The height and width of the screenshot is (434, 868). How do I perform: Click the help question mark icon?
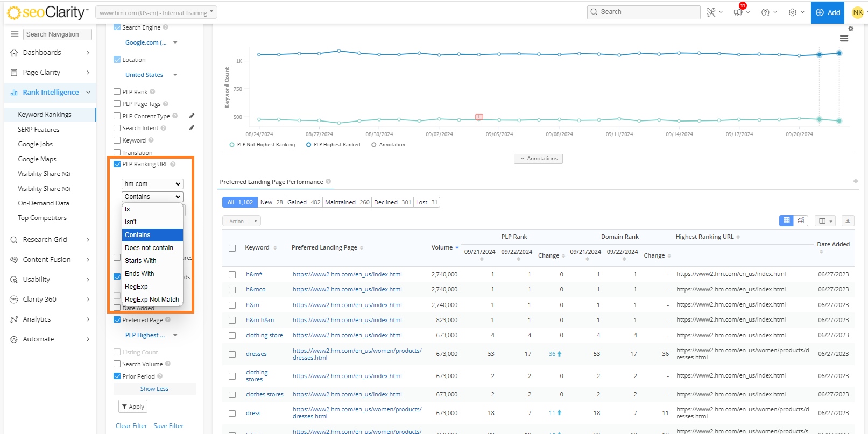765,12
